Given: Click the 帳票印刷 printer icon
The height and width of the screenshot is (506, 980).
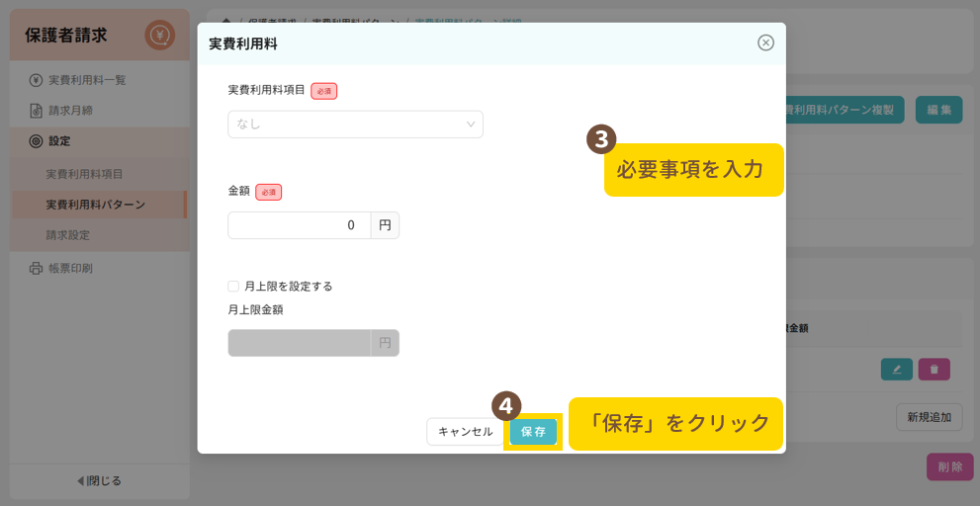Looking at the screenshot, I should [x=36, y=268].
